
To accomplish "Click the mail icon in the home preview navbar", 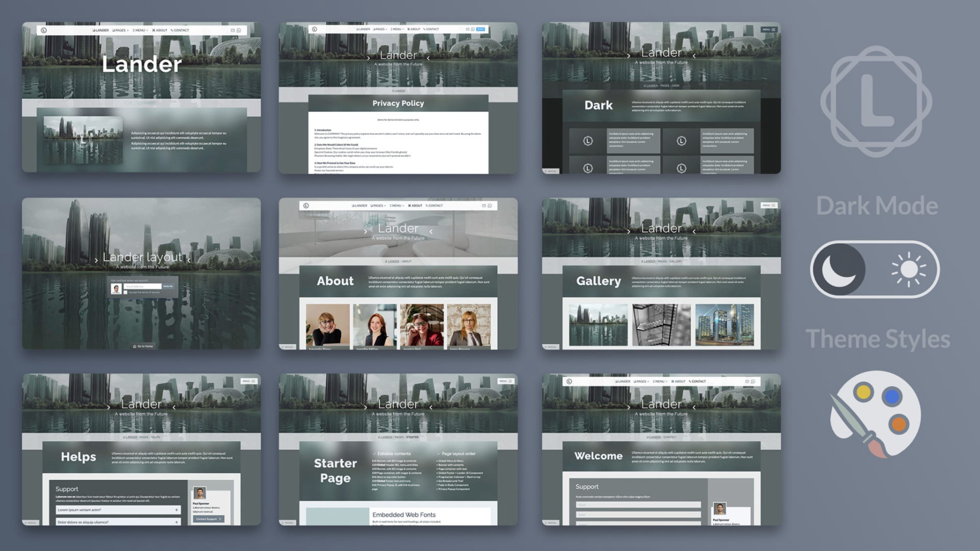I will pos(232,30).
